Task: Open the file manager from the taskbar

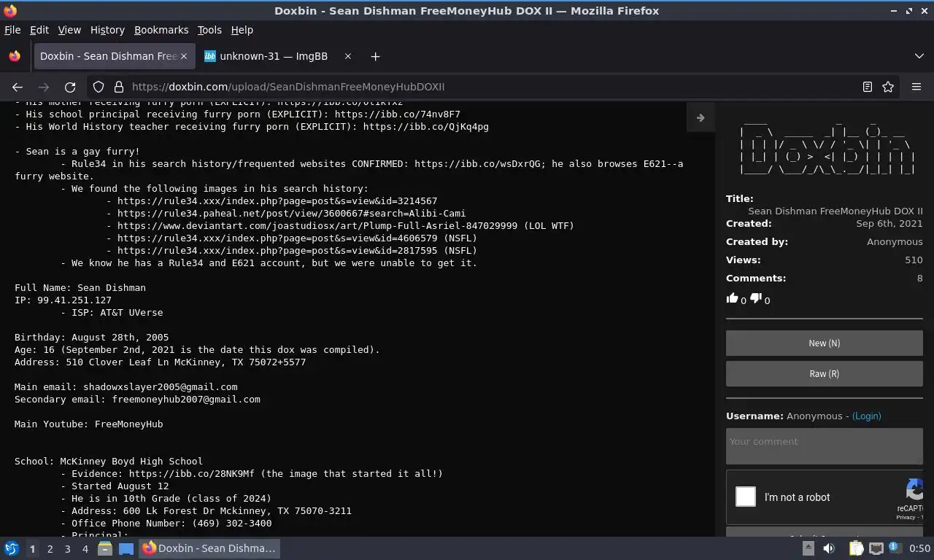Action: click(x=105, y=548)
